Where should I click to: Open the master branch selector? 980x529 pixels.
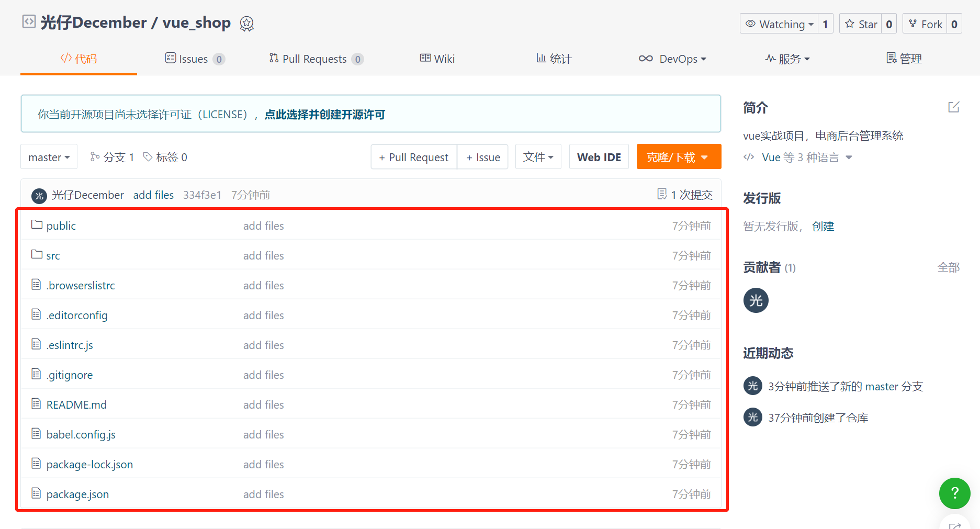(49, 156)
